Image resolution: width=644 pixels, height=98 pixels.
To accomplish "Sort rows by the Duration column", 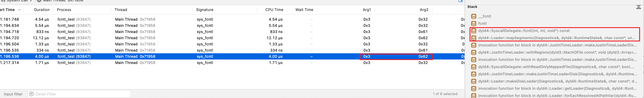I will click(x=42, y=10).
